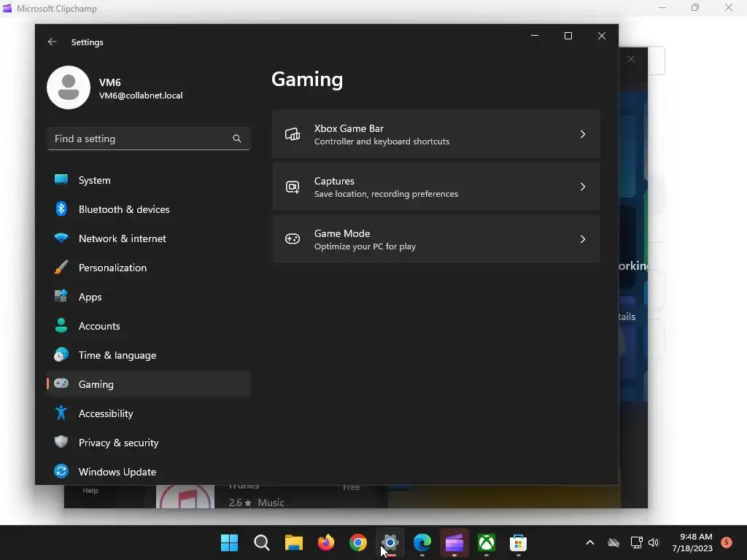Focus the Find a setting search box
The width and height of the screenshot is (747, 560).
[148, 139]
